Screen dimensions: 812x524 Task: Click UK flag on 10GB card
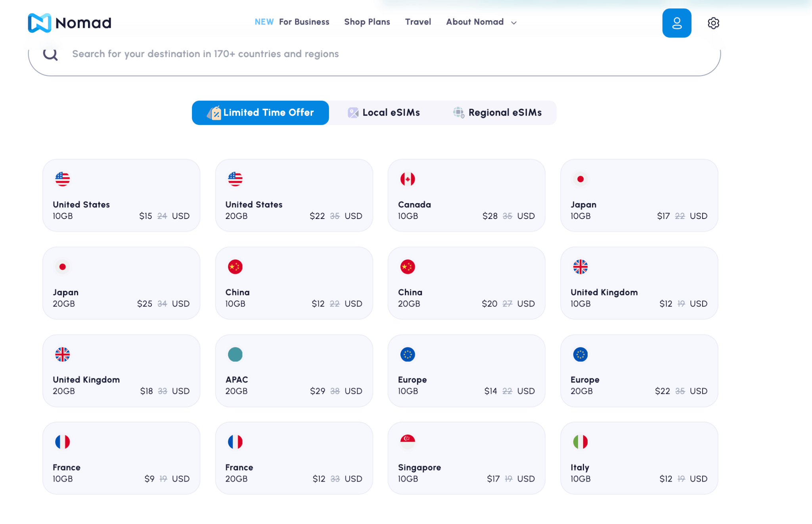[580, 267]
